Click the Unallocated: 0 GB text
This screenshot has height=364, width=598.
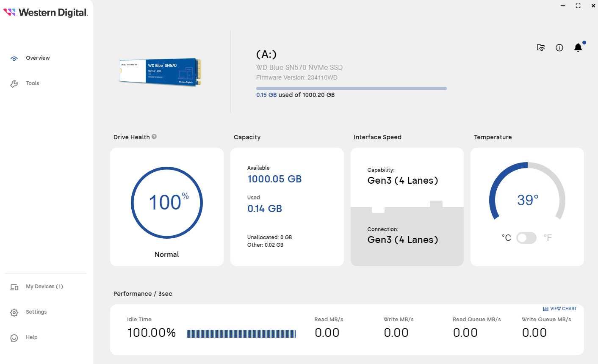click(x=270, y=237)
